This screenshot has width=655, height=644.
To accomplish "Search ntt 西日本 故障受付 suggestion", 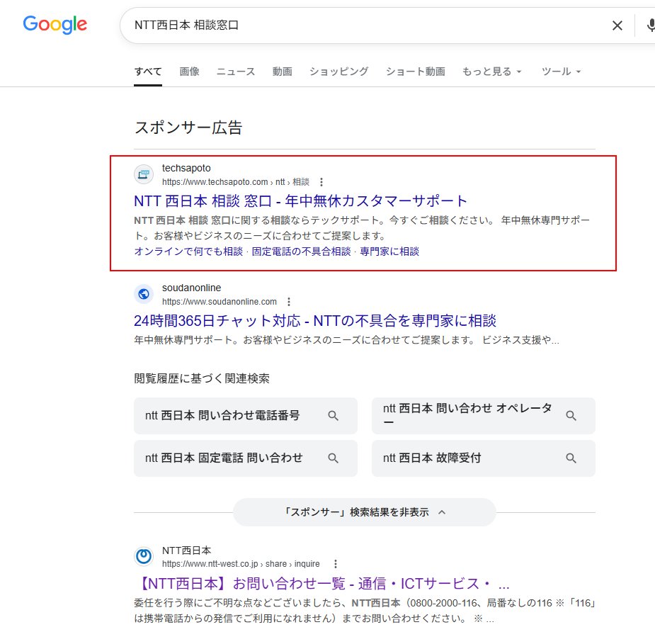I will 484,458.
